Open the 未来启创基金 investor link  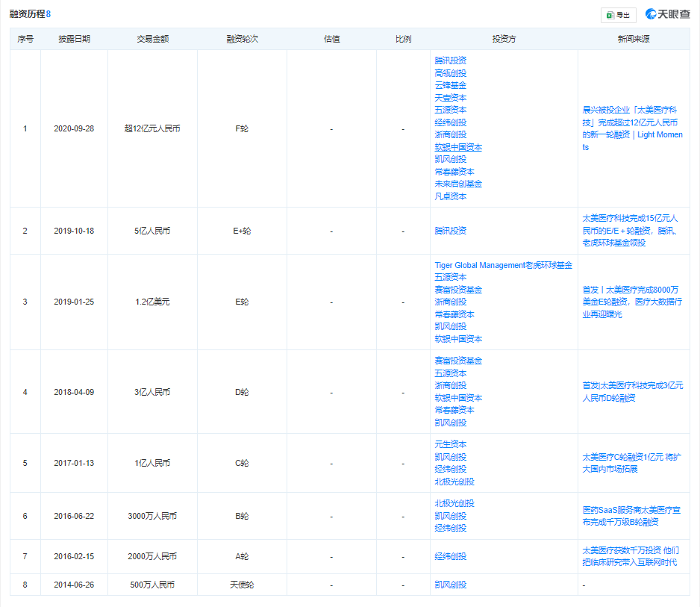point(458,184)
